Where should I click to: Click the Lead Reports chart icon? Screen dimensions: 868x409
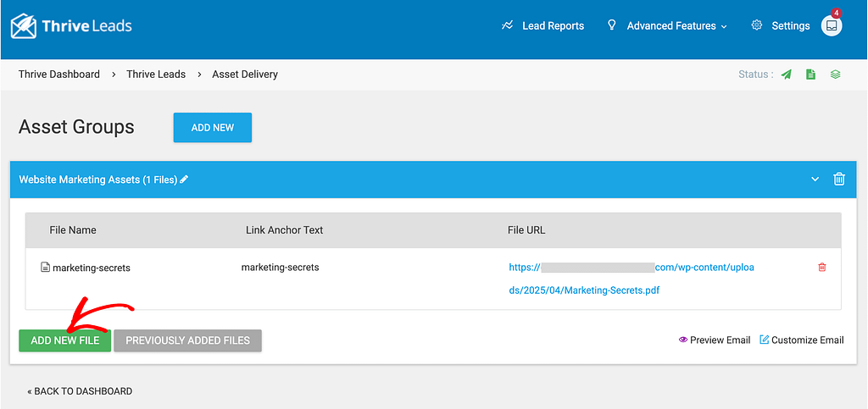coord(507,25)
